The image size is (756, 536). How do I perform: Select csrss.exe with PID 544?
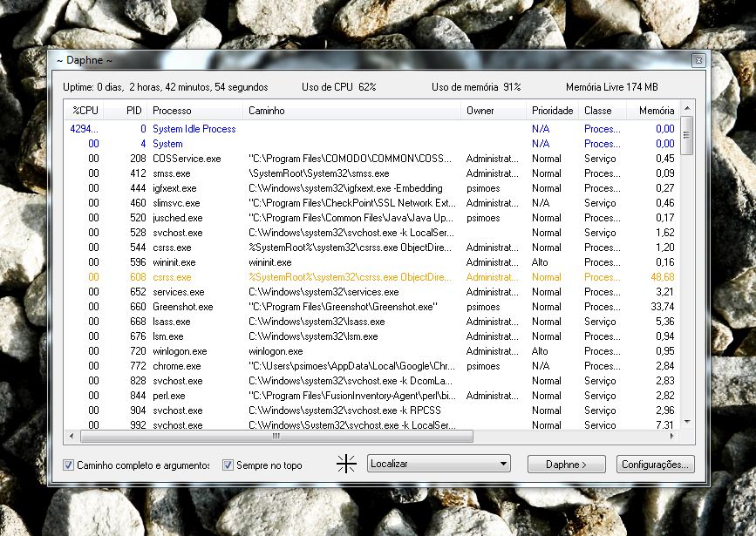coord(371,248)
